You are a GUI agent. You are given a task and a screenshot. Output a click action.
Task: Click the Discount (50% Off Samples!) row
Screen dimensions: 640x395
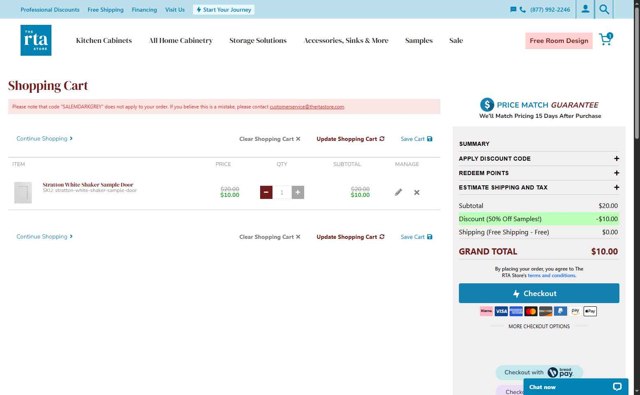(539, 219)
